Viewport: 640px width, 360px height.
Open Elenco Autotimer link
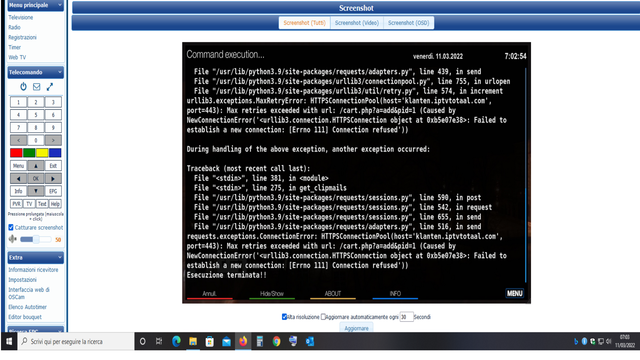pyautogui.click(x=27, y=307)
